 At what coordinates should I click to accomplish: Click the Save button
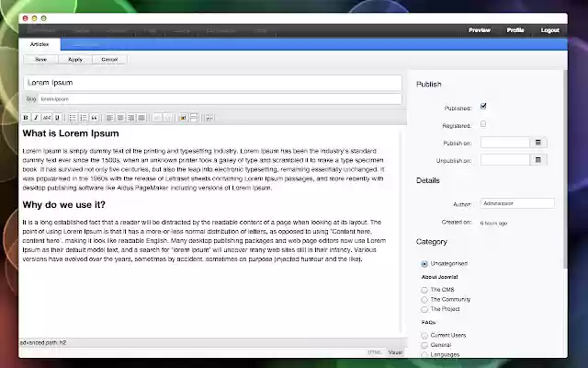pos(40,59)
